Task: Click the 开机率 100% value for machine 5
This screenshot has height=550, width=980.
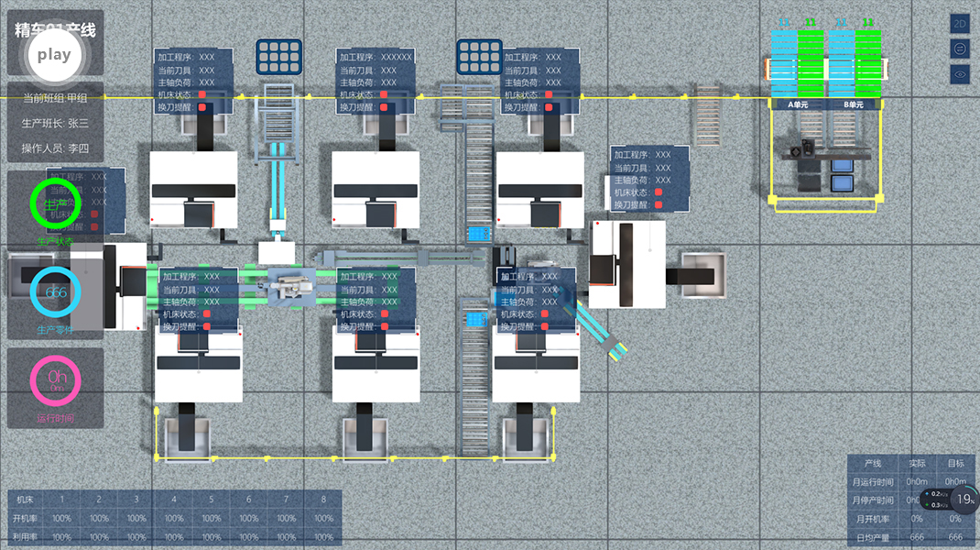Action: [x=212, y=518]
